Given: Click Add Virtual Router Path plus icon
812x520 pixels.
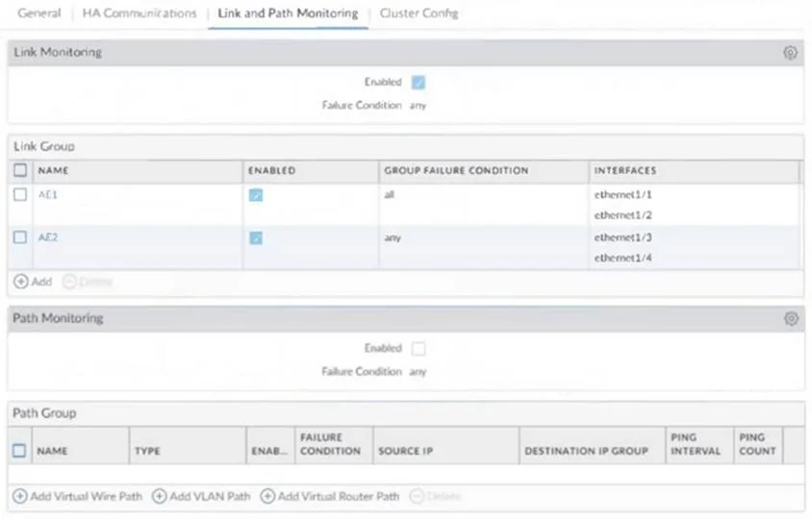Looking at the screenshot, I should pyautogui.click(x=267, y=496).
